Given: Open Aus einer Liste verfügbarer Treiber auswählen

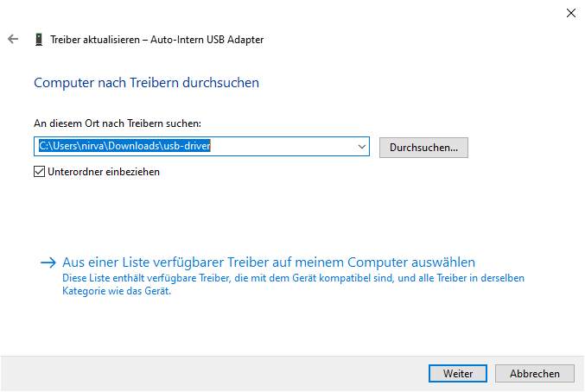Looking at the screenshot, I should coord(269,262).
